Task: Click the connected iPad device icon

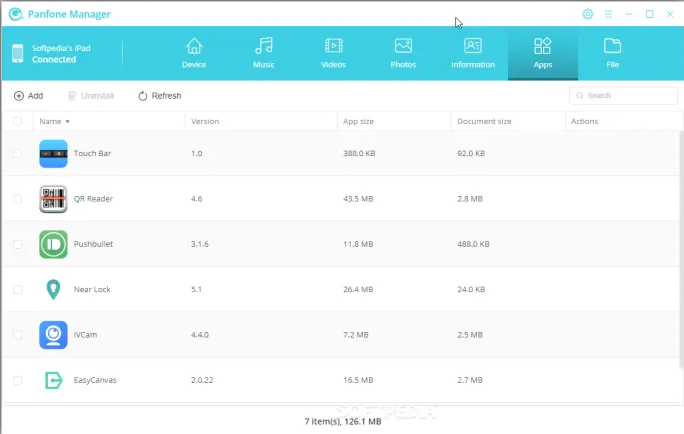Action: [x=17, y=53]
